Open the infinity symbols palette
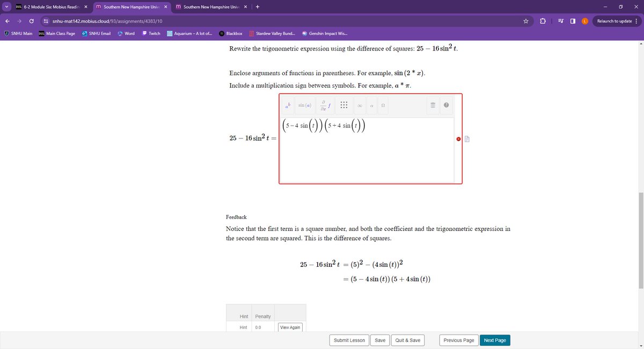 pos(360,106)
